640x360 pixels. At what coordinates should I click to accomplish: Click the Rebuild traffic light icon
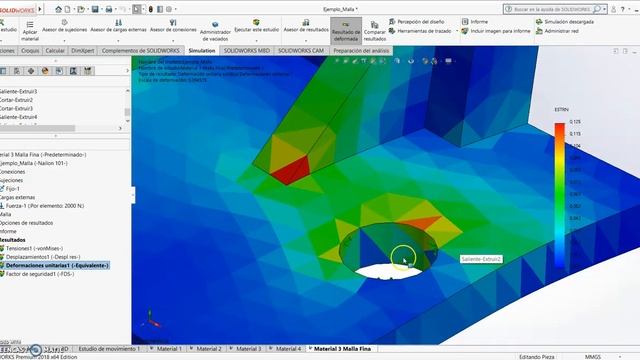(x=151, y=9)
